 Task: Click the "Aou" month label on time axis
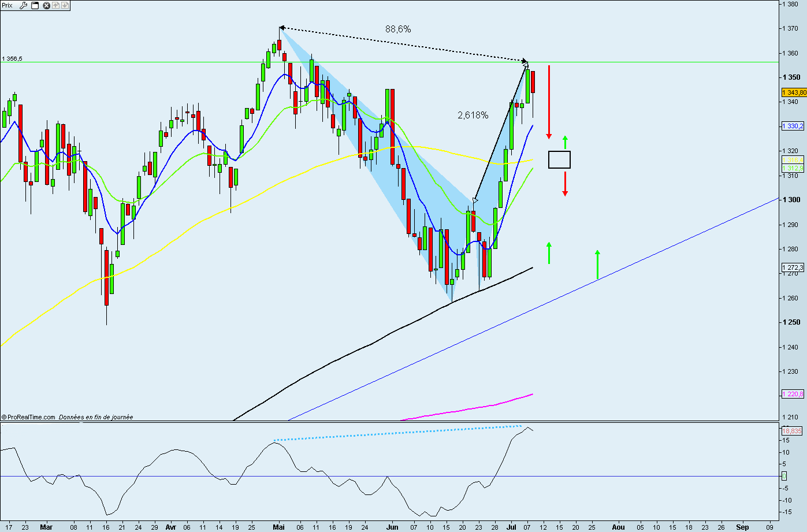618,527
